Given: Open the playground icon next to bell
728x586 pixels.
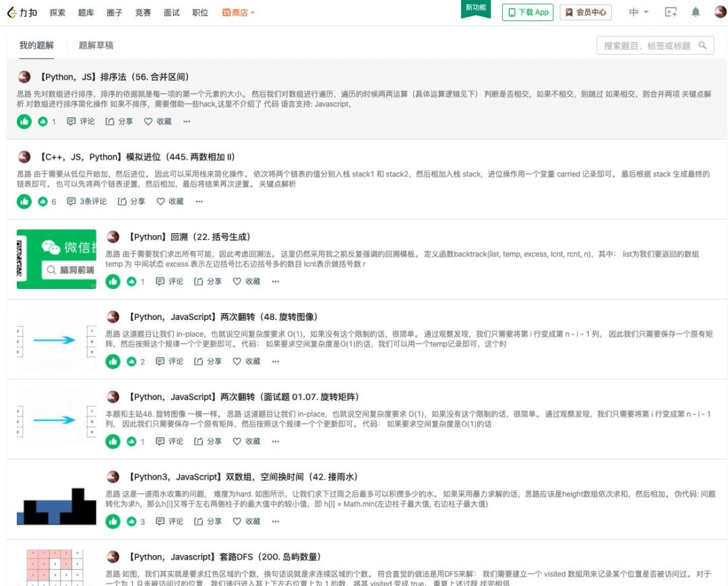Looking at the screenshot, I should point(671,12).
